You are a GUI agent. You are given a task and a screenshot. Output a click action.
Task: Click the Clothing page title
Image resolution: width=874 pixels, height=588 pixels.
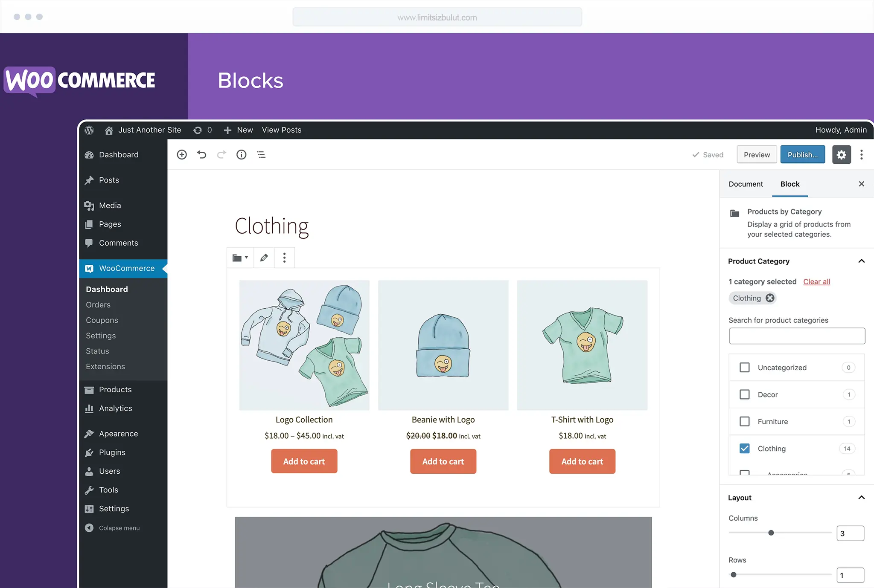pyautogui.click(x=271, y=226)
